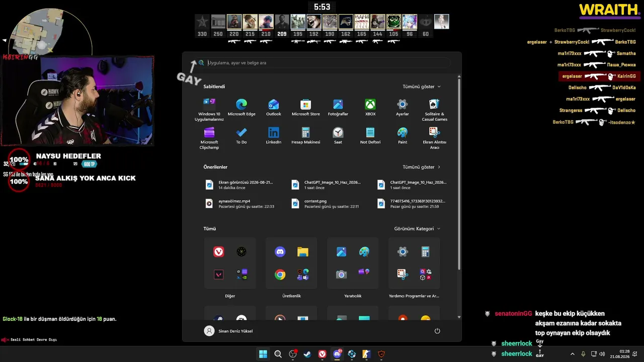The height and width of the screenshot is (362, 644).
Task: Expand the Yaratıcılık app category folder
Action: 353,263
